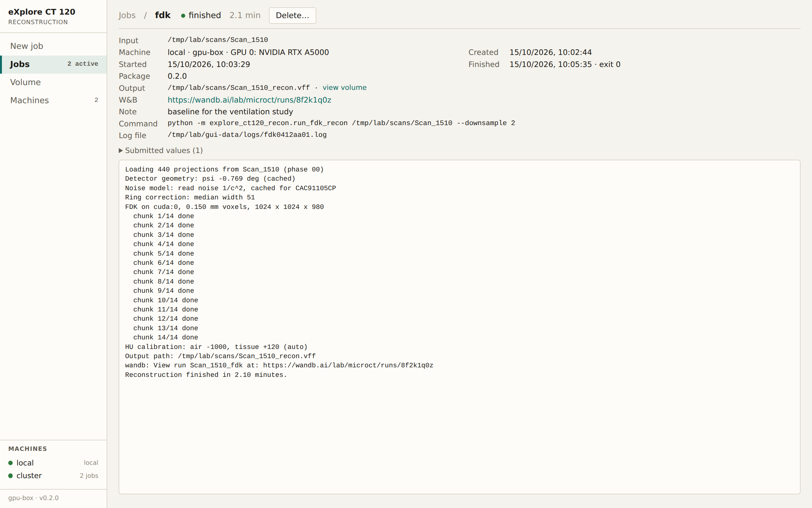Select the local machine entry
812x508 pixels.
53,463
